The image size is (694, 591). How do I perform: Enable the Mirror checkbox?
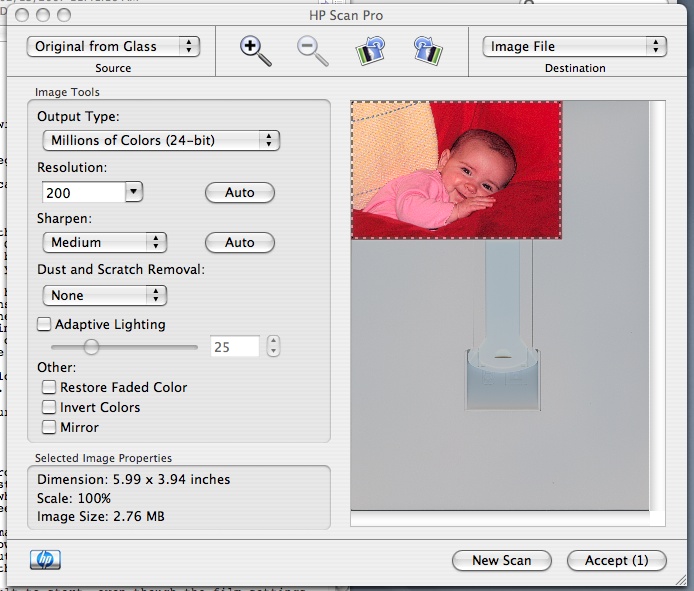48,427
